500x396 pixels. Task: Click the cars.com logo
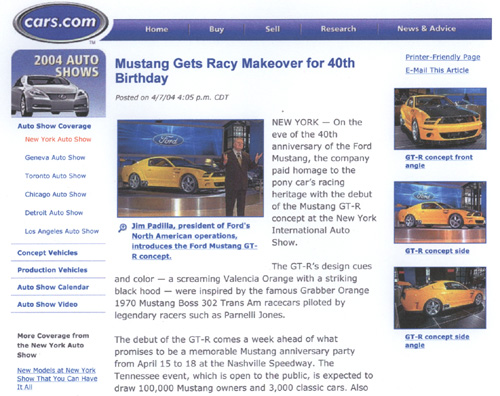[x=60, y=23]
